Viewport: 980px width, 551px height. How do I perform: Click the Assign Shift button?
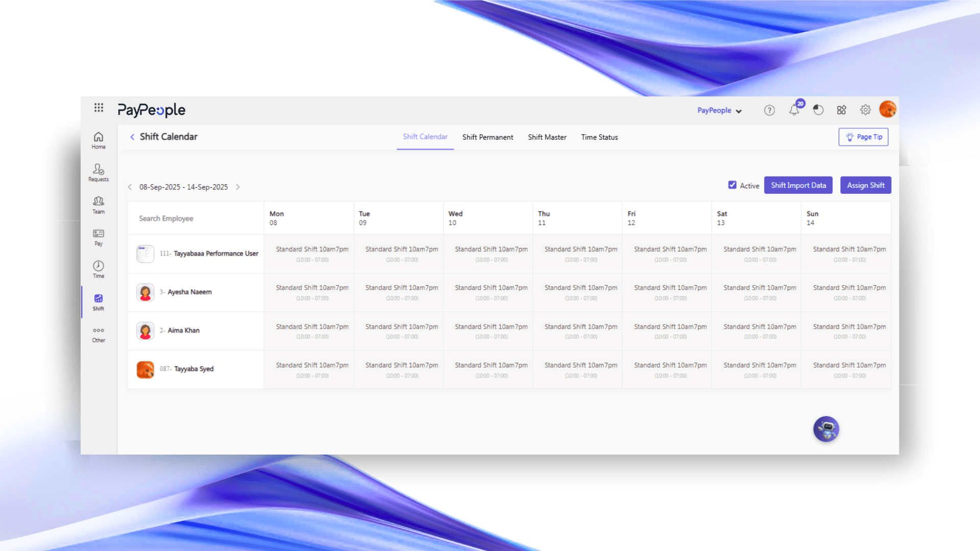866,185
